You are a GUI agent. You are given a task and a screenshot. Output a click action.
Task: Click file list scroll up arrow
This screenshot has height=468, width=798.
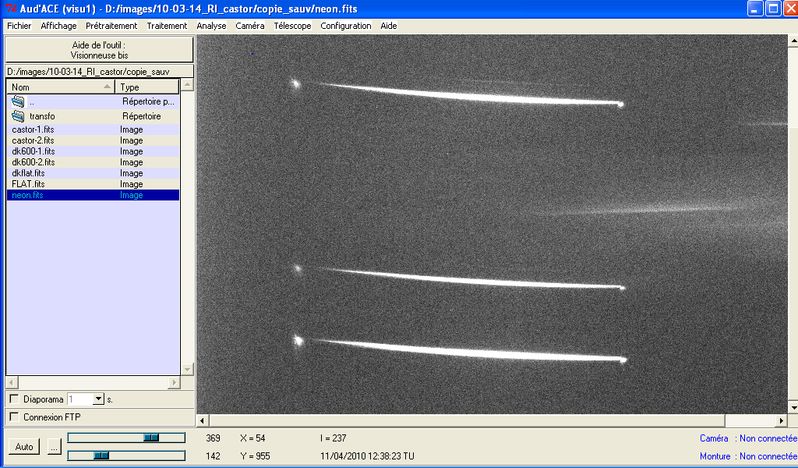click(x=187, y=85)
